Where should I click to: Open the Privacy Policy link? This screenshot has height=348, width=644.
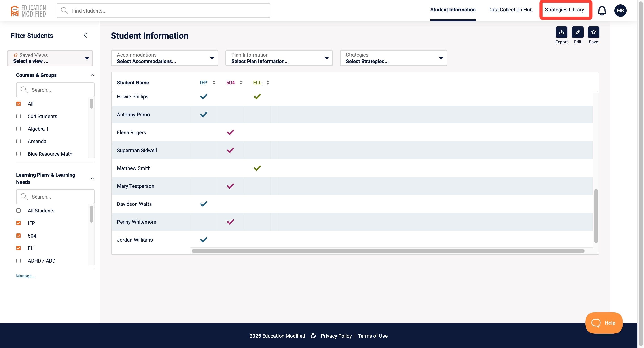pyautogui.click(x=336, y=336)
